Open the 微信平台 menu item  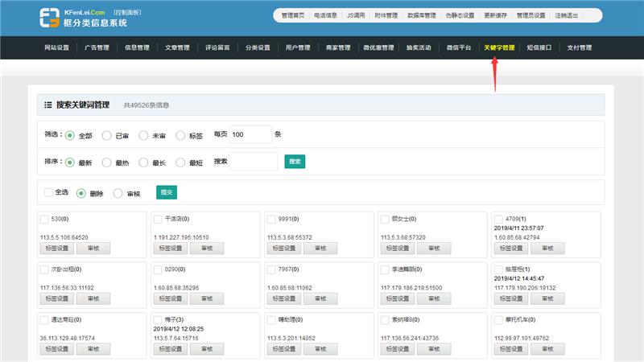coord(459,47)
